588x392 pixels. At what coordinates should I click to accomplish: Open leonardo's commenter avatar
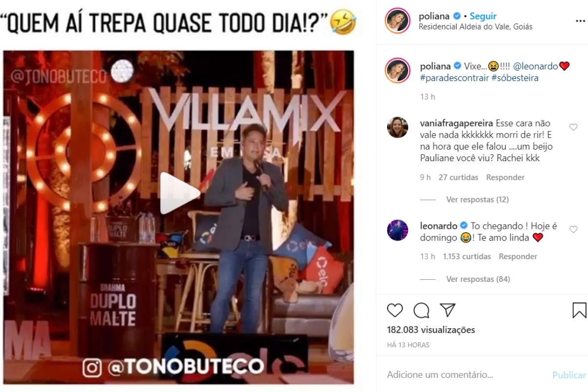[x=397, y=230]
